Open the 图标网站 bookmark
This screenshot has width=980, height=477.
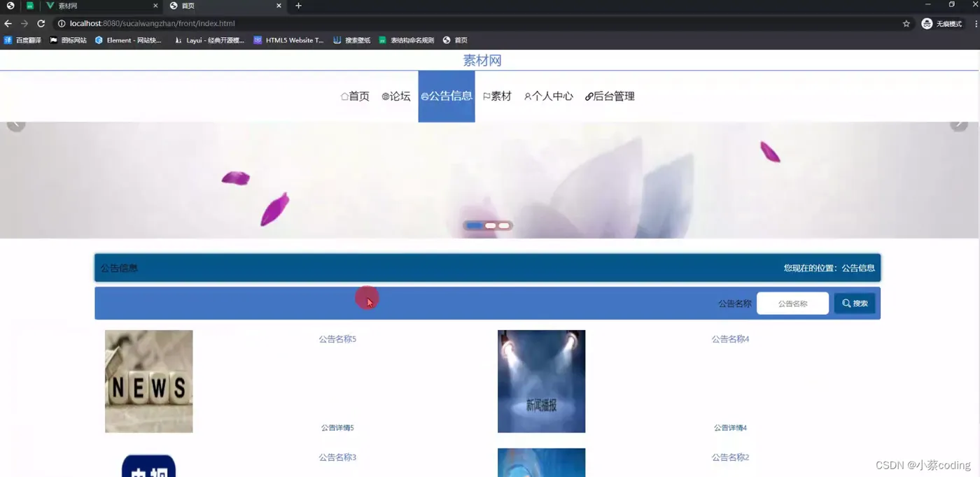69,41
